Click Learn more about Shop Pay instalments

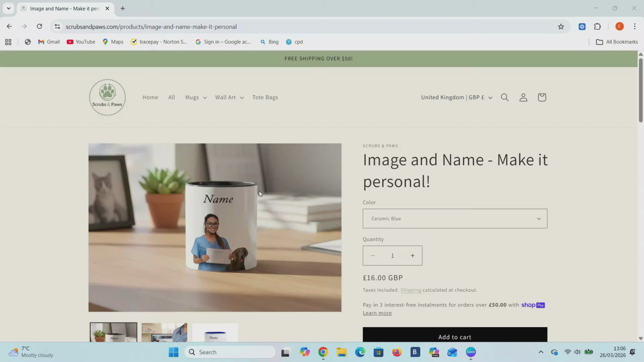(377, 313)
